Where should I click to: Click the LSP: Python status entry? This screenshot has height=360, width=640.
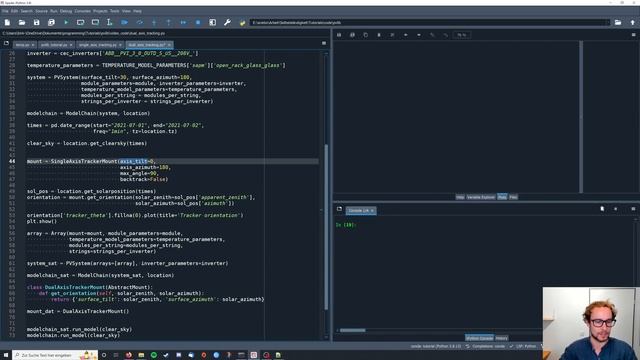pos(523,347)
